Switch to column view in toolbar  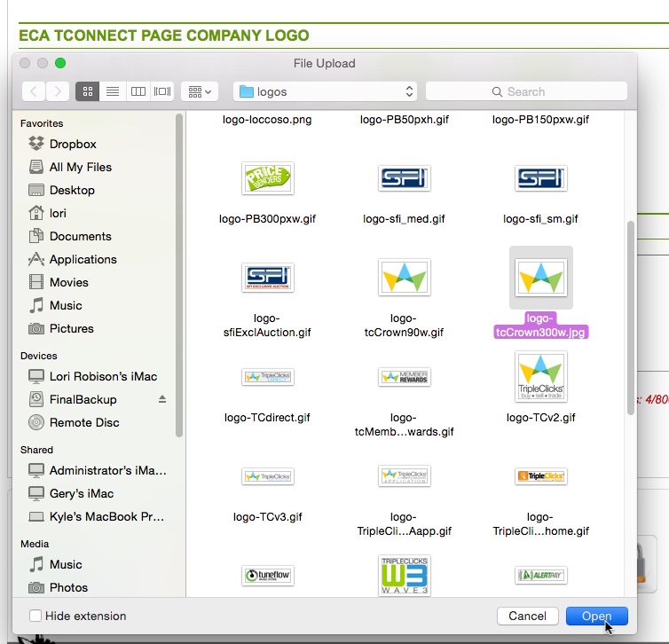pos(138,91)
